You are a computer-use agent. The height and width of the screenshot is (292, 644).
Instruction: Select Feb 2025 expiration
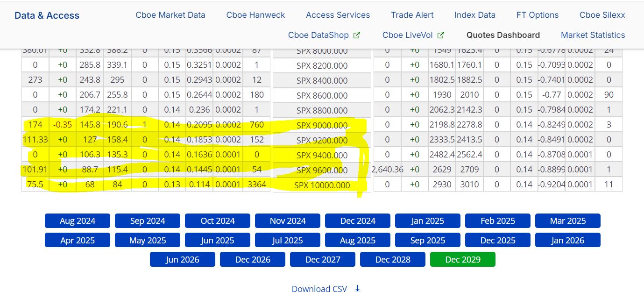point(498,221)
